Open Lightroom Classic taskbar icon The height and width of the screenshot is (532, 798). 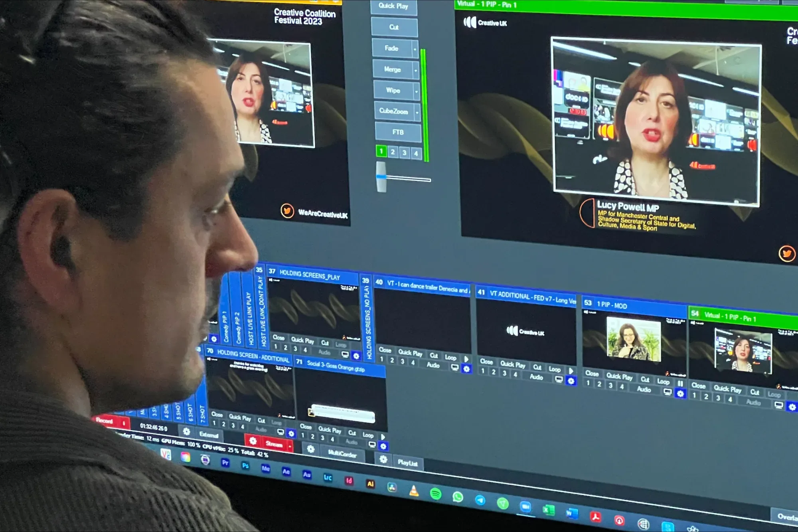click(328, 477)
